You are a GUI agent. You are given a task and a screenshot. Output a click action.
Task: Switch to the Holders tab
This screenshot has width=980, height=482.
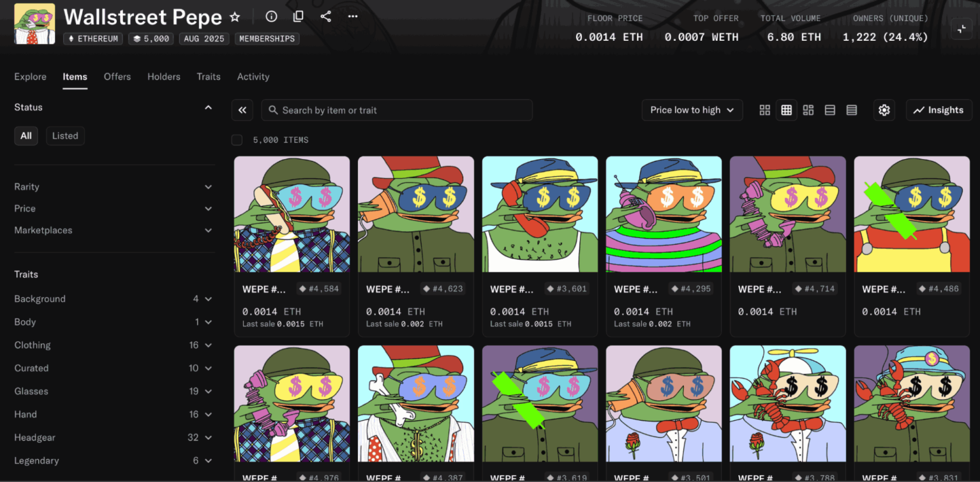[x=164, y=77]
